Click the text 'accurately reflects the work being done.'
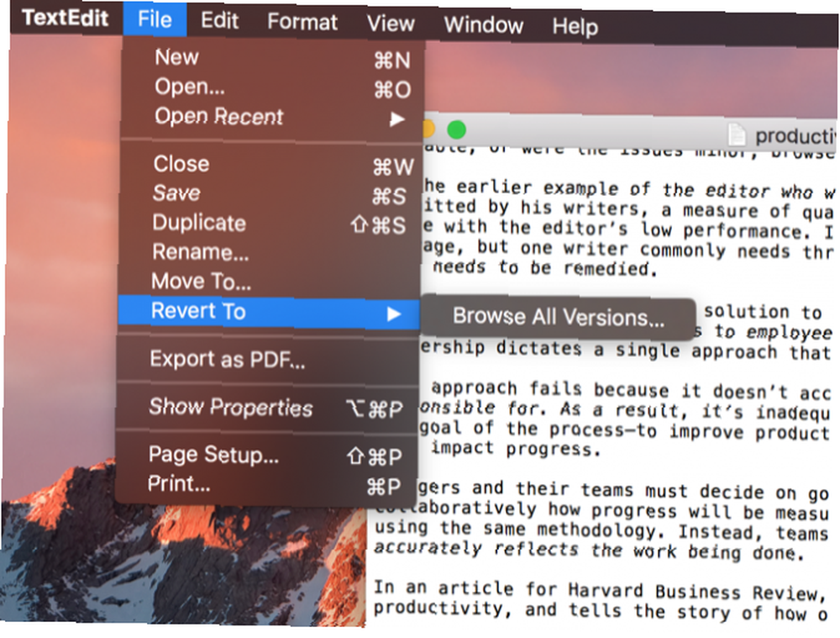The height and width of the screenshot is (638, 840). coord(590,551)
